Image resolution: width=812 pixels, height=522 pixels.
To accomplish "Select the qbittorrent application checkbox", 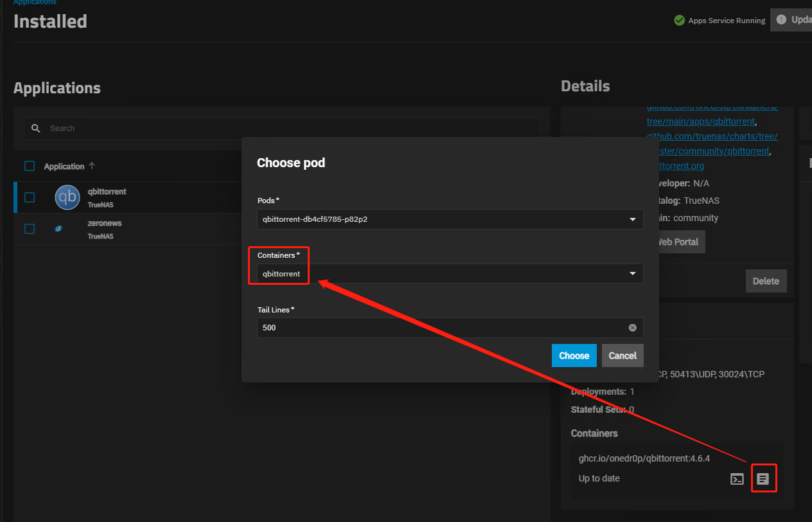I will [30, 197].
